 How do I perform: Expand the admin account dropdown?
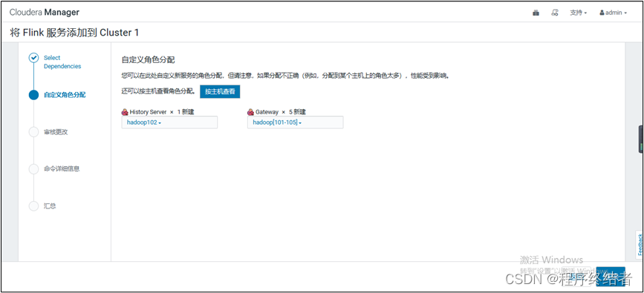pos(614,13)
